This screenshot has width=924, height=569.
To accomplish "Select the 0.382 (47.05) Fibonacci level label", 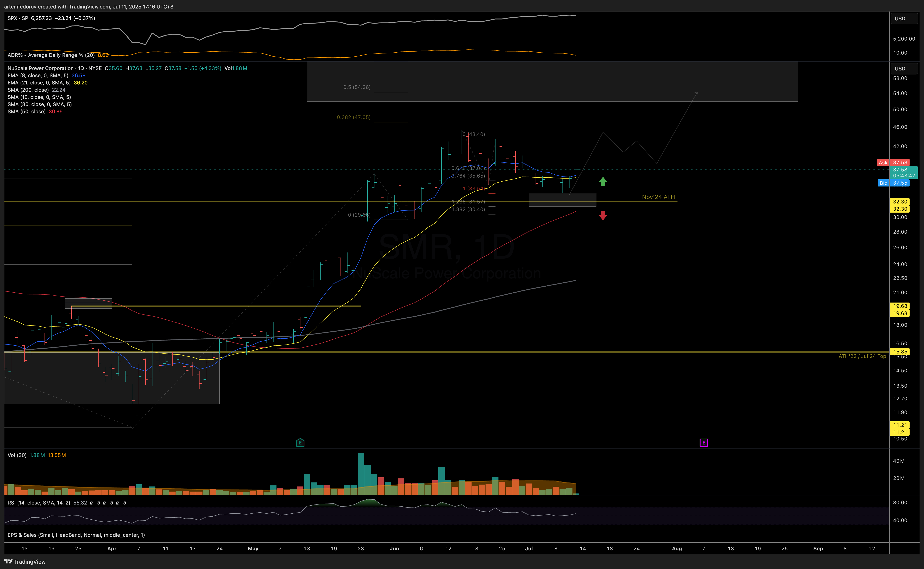I will [353, 117].
